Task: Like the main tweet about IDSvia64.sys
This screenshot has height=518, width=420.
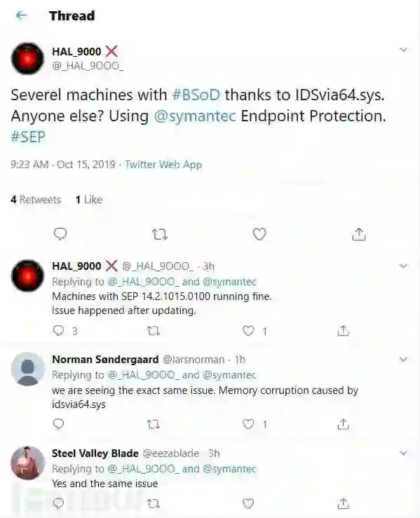Action: [x=259, y=234]
